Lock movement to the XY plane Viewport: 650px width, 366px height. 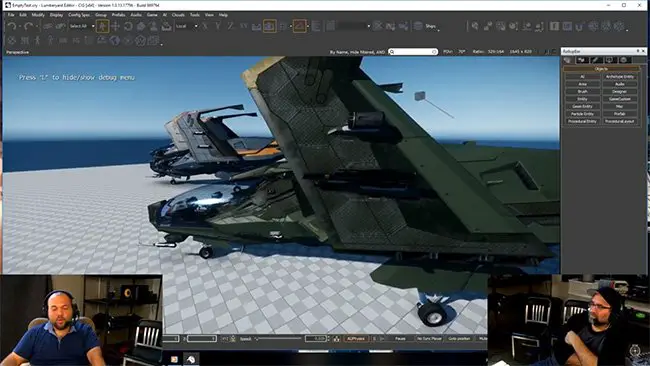tap(243, 26)
